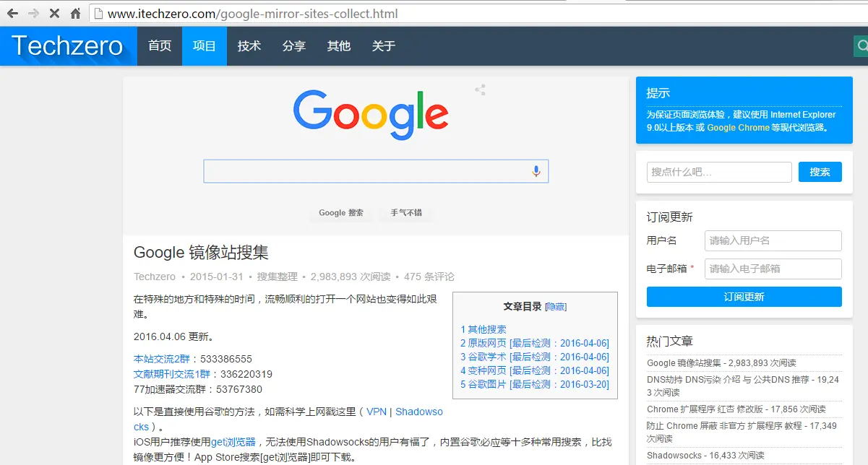The height and width of the screenshot is (465, 868).
Task: Click the 提示 notice heading
Action: pyautogui.click(x=658, y=92)
